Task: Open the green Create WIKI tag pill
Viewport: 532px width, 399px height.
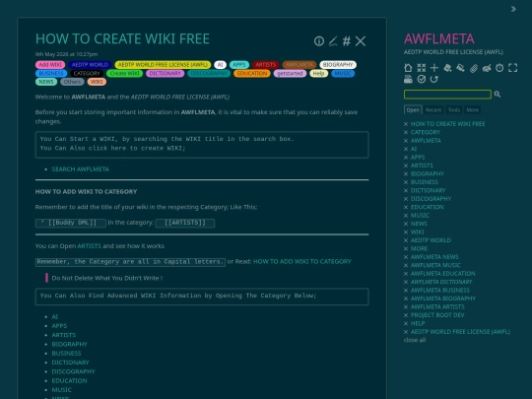Action: pyautogui.click(x=124, y=73)
